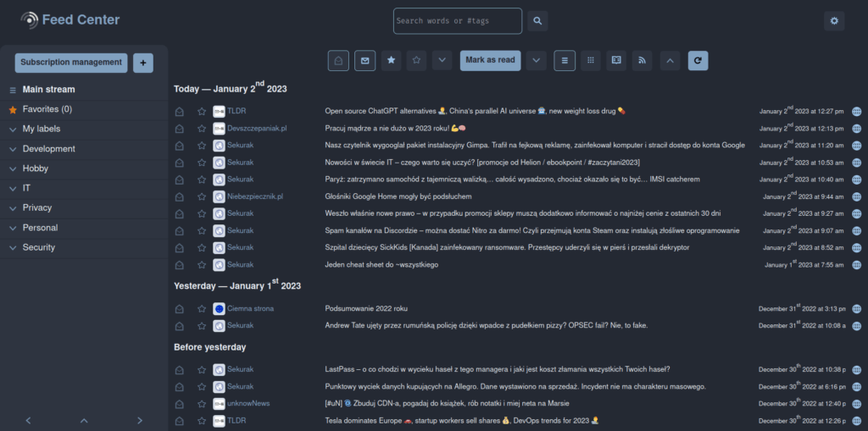Click Subscription management button
868x431 pixels.
[71, 63]
